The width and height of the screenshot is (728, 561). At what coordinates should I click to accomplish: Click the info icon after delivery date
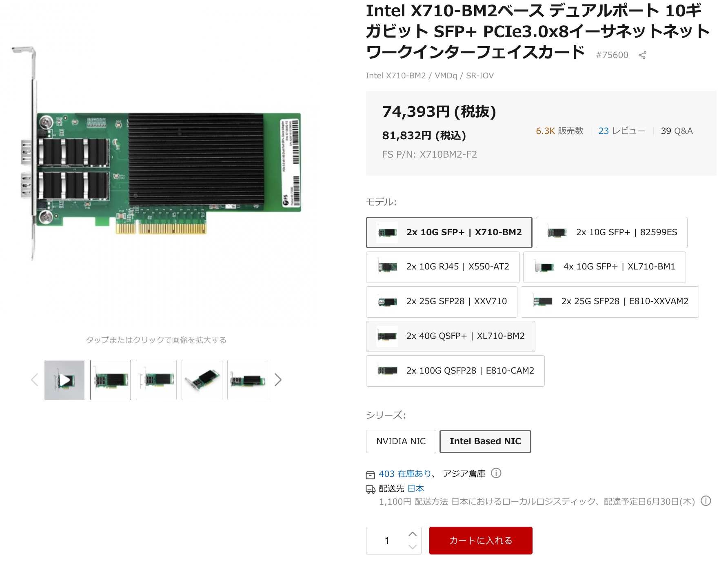pos(706,501)
